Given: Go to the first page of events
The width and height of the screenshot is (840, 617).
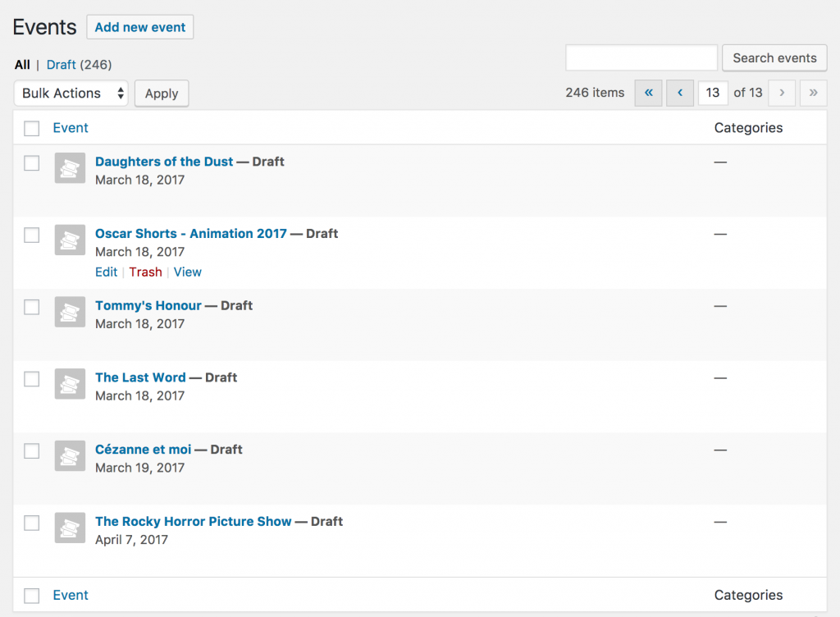Looking at the screenshot, I should tap(648, 93).
